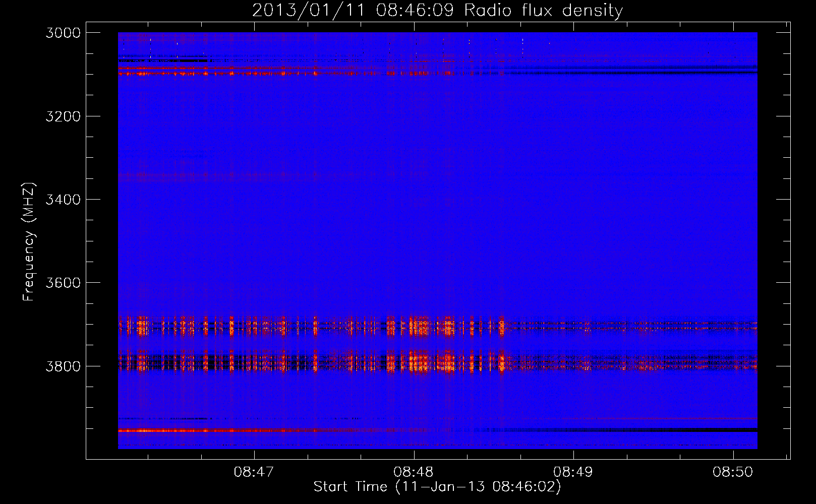Screen dimensions: 816x504
Task: Click the 08:48 time axis label
Action: 414,472
